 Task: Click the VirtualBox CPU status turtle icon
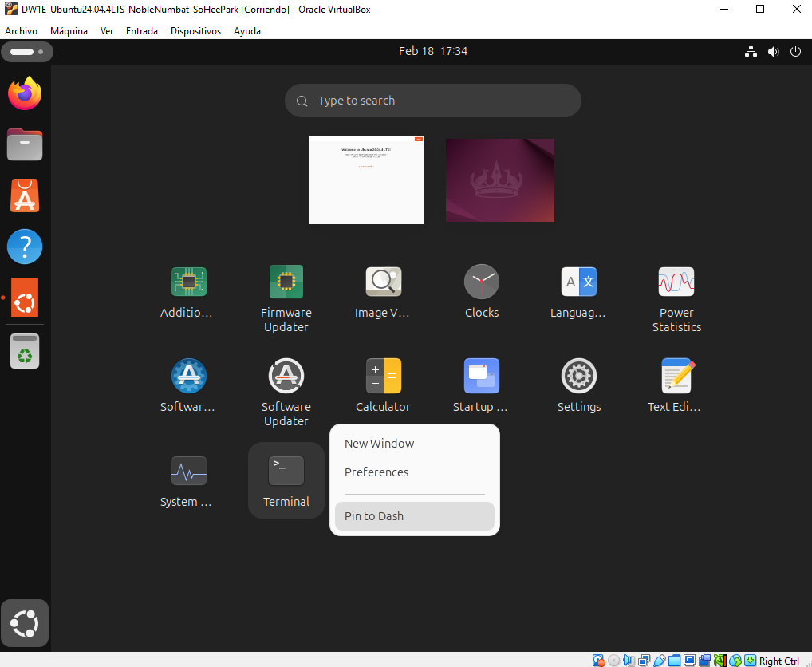pyautogui.click(x=719, y=661)
